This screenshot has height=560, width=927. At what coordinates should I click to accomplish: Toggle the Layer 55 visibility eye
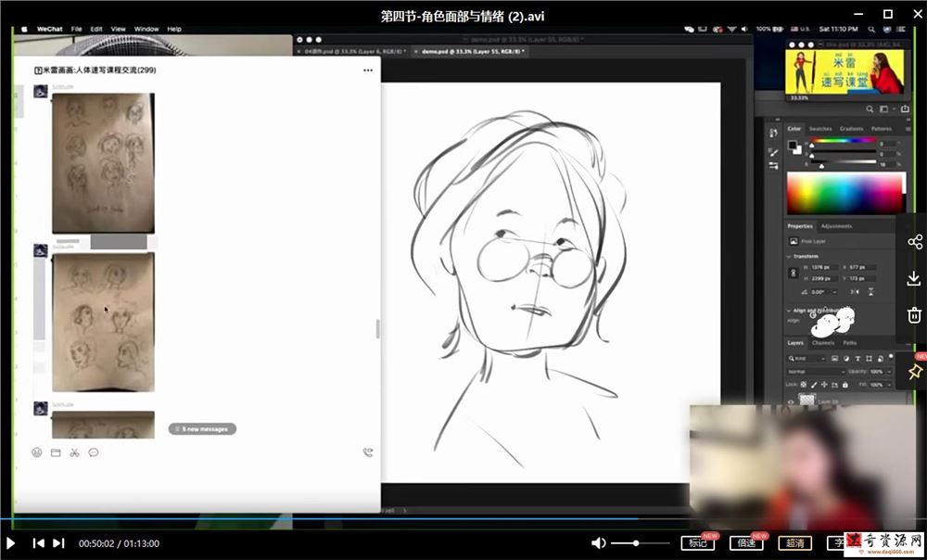pos(791,401)
